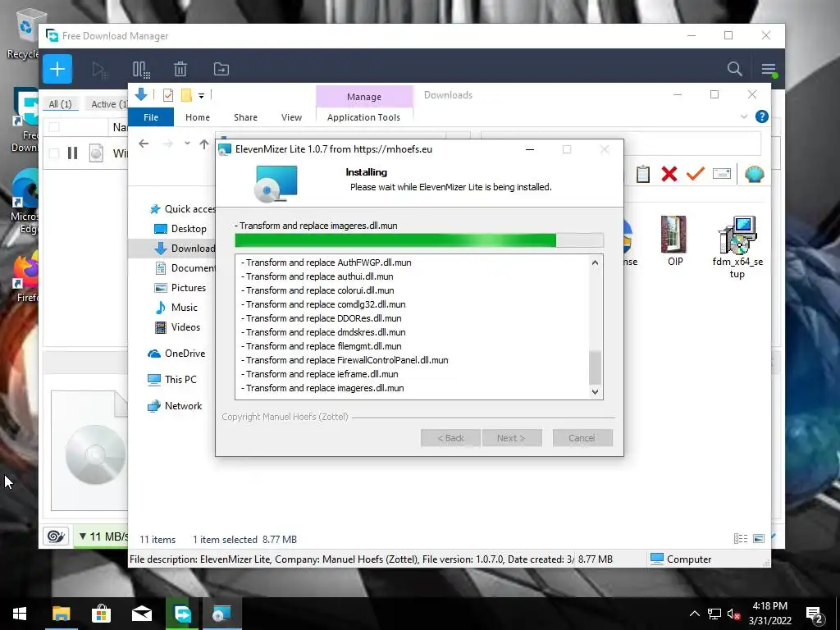Screen dimensions: 840x630
Task: Open File Explorer from the taskbar
Action: pyautogui.click(x=61, y=614)
